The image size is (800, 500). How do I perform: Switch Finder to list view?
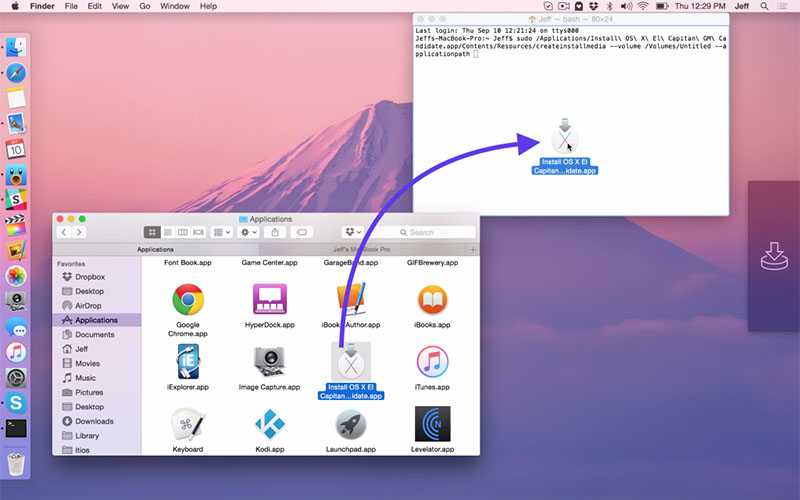[x=167, y=232]
